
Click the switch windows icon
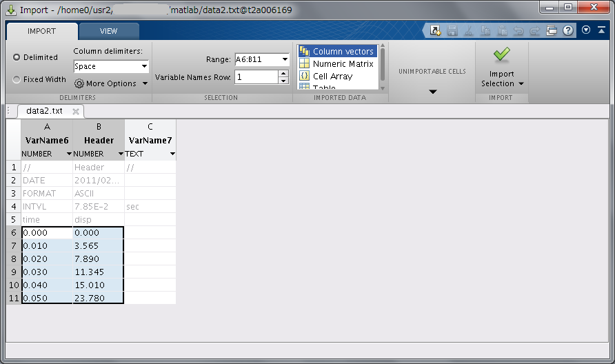tap(552, 30)
